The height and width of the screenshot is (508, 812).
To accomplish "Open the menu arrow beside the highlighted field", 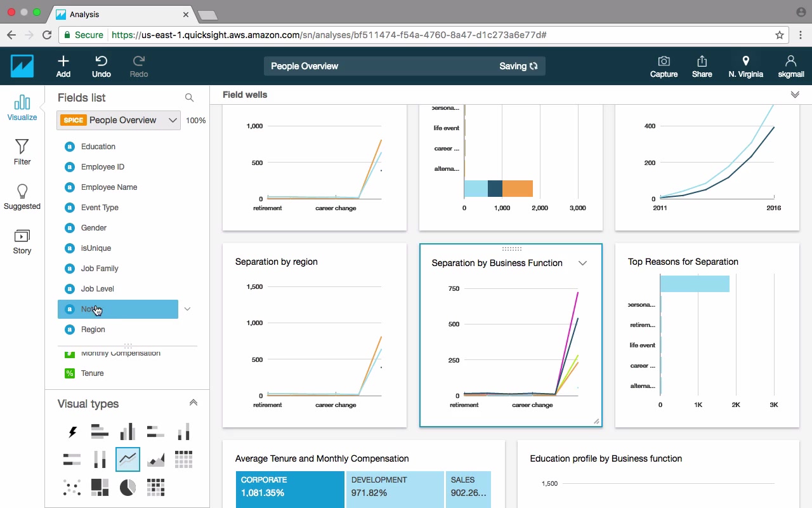I will click(187, 309).
